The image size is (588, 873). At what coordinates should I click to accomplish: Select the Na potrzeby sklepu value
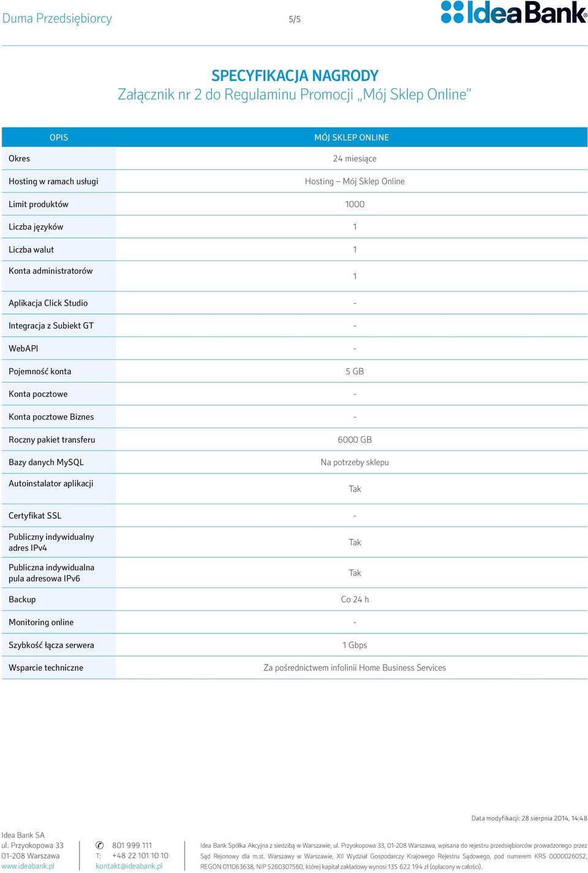pyautogui.click(x=355, y=463)
